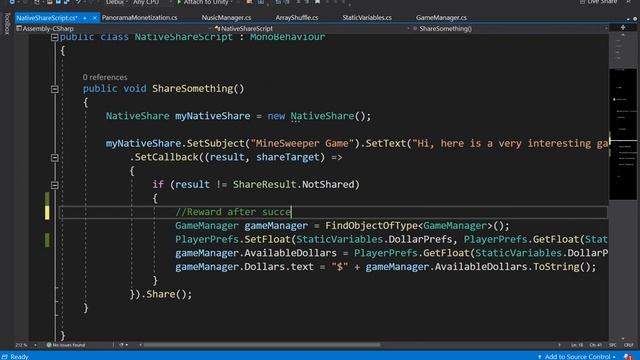Click the "MineSweeper Game" string
The height and width of the screenshot is (360, 640).
[302, 143]
